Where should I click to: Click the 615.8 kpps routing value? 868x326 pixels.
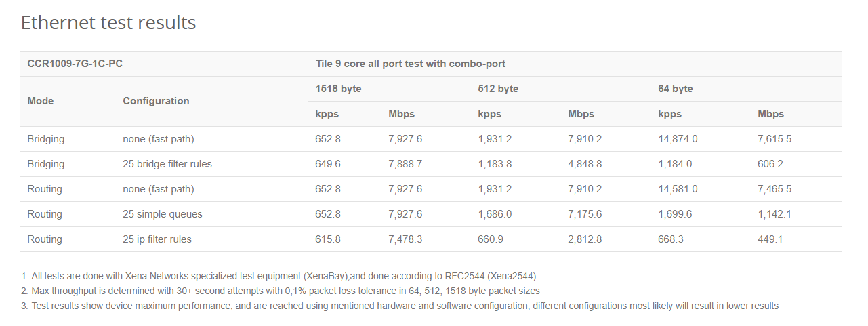tap(328, 239)
